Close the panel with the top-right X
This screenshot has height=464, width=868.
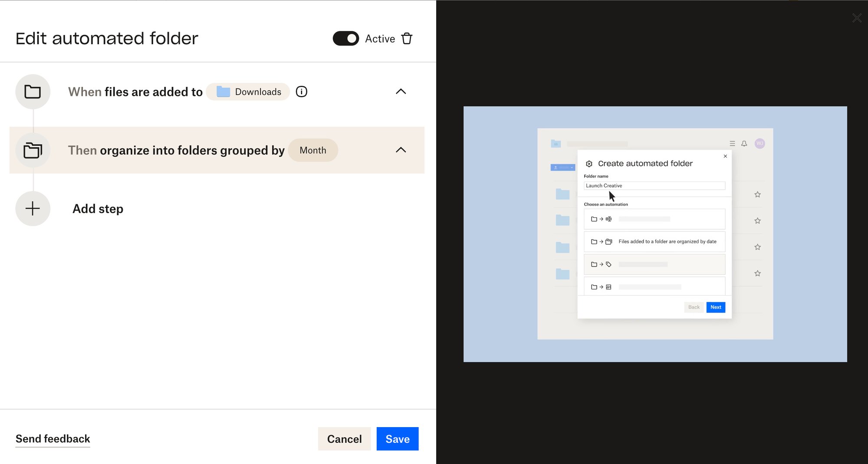click(x=857, y=18)
